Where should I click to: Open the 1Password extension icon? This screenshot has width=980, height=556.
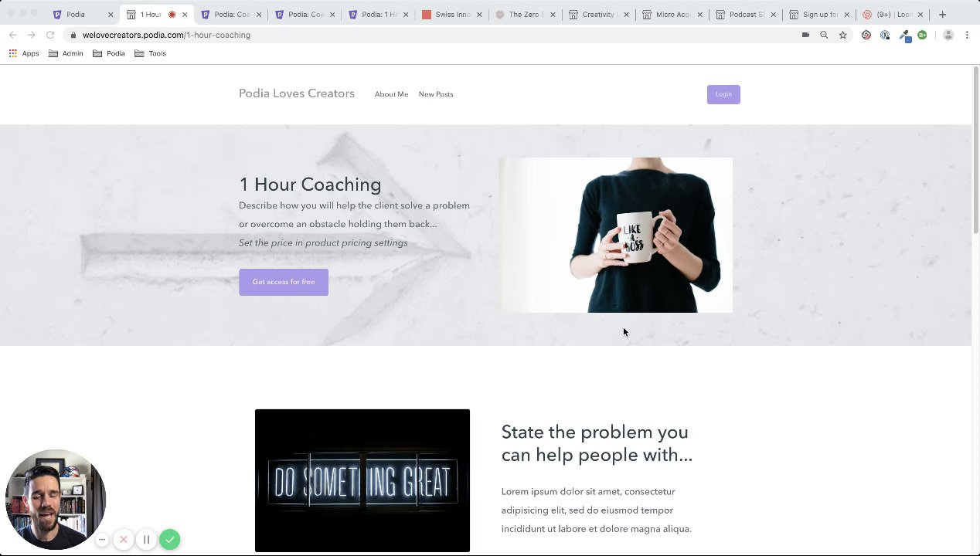[885, 35]
